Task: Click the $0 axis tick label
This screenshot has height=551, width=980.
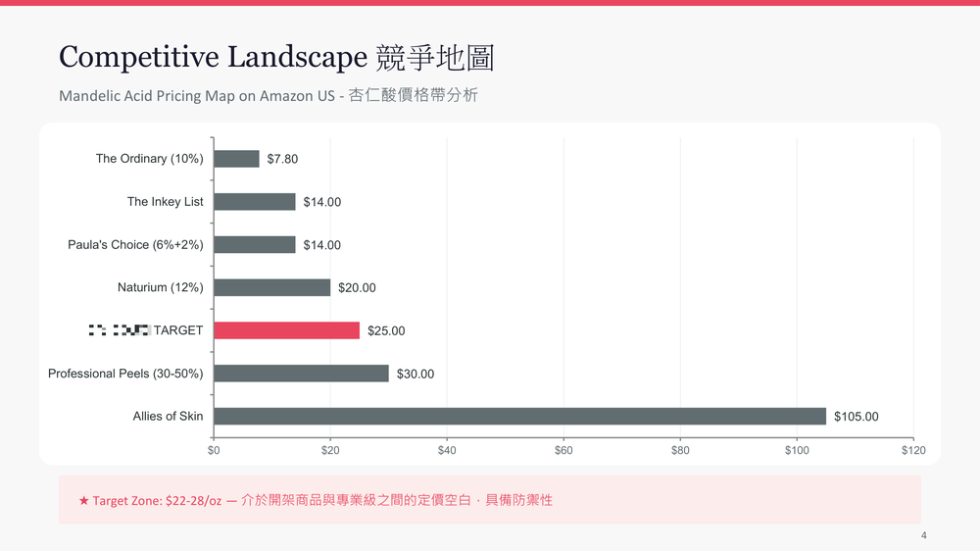Action: (x=214, y=450)
